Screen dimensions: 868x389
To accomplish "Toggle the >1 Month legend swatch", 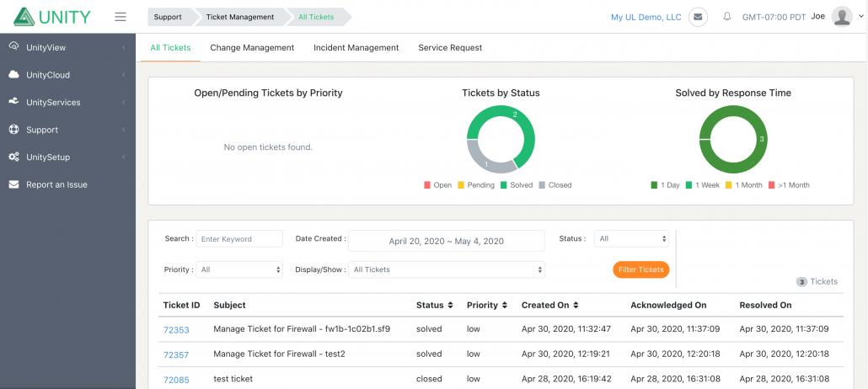I will [x=771, y=185].
